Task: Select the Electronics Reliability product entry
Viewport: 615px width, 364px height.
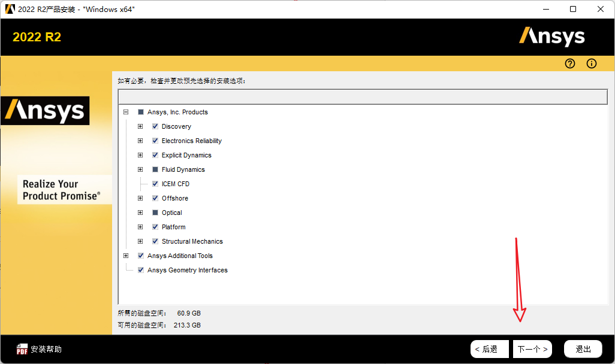Action: pos(192,141)
